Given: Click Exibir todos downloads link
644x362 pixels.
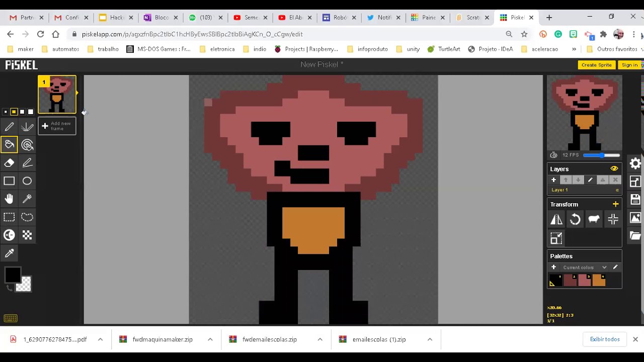Looking at the screenshot, I should pyautogui.click(x=605, y=339).
